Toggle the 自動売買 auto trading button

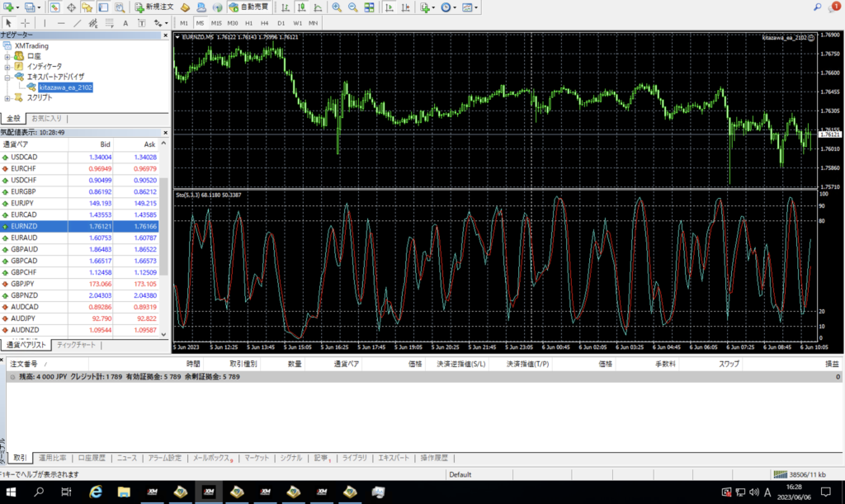[x=247, y=7]
